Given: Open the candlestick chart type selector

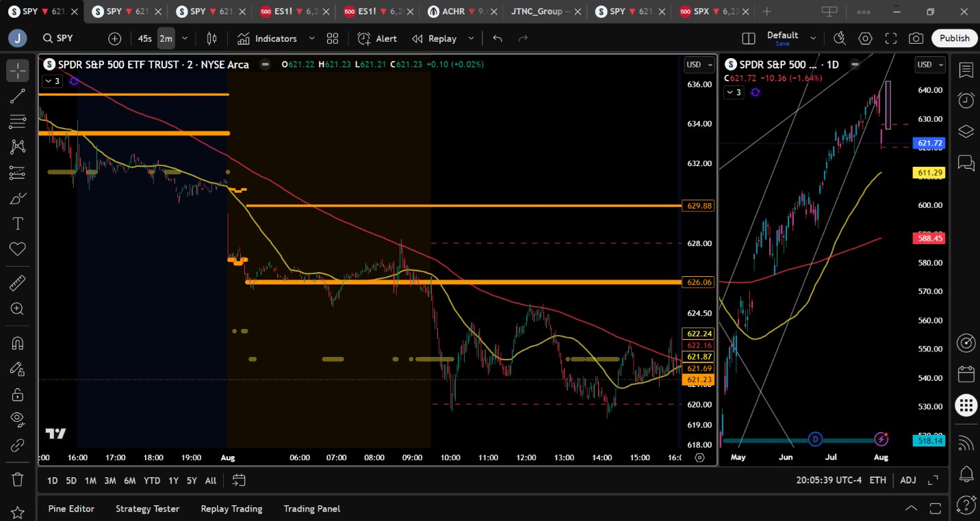Looking at the screenshot, I should [212, 38].
